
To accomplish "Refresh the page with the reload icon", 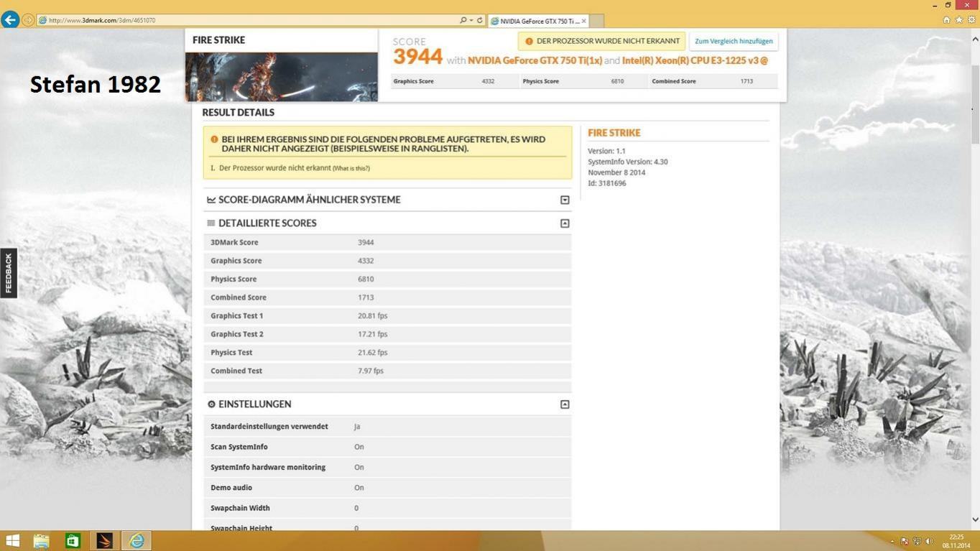I will coord(480,20).
